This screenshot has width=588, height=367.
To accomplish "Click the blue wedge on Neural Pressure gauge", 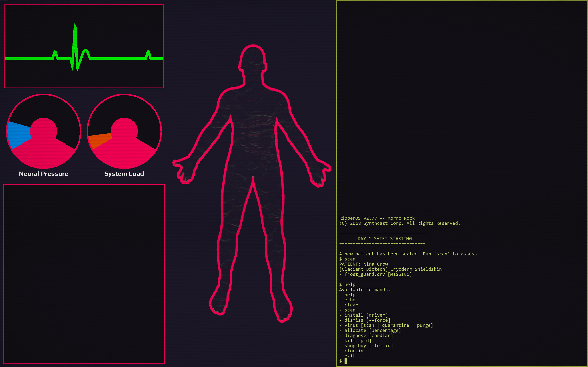I will (x=18, y=135).
